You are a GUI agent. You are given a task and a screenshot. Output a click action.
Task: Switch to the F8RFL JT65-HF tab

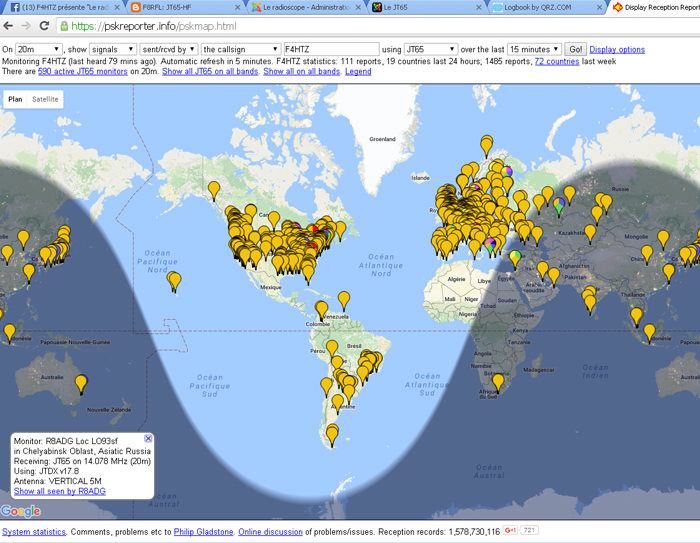point(185,8)
